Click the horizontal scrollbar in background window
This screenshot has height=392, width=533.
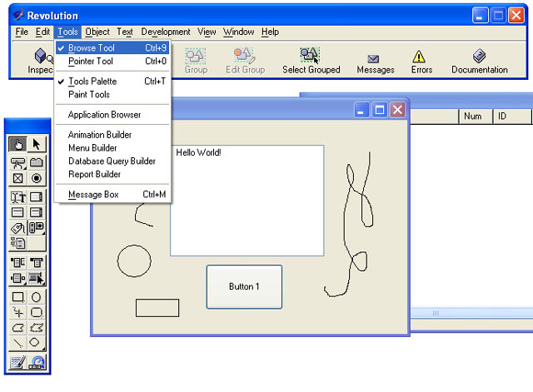coord(472,313)
